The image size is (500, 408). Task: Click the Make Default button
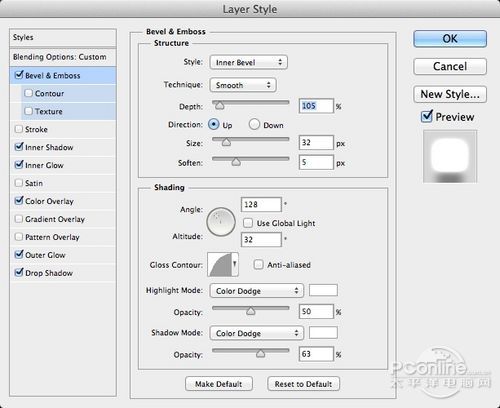[x=219, y=384]
